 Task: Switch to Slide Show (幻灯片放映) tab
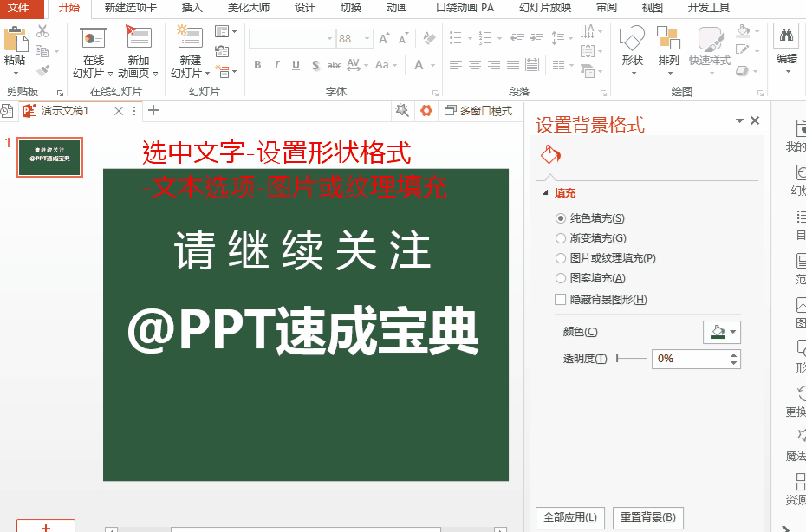coord(545,8)
